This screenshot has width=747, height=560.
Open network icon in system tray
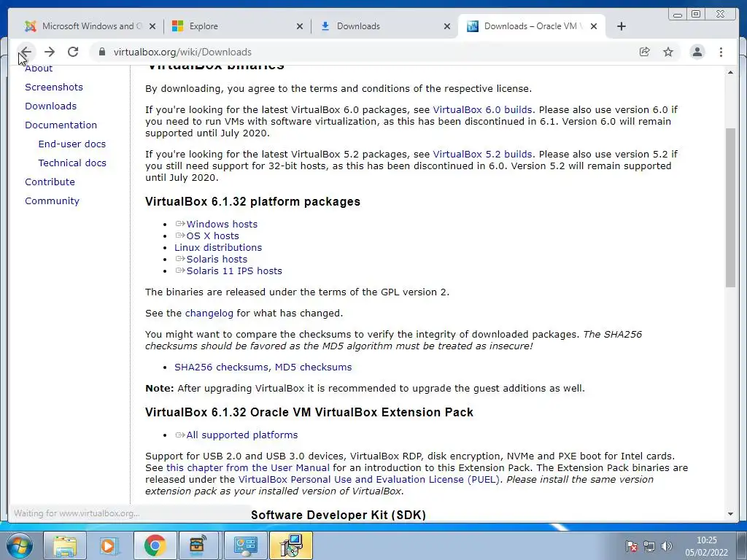[x=649, y=546]
